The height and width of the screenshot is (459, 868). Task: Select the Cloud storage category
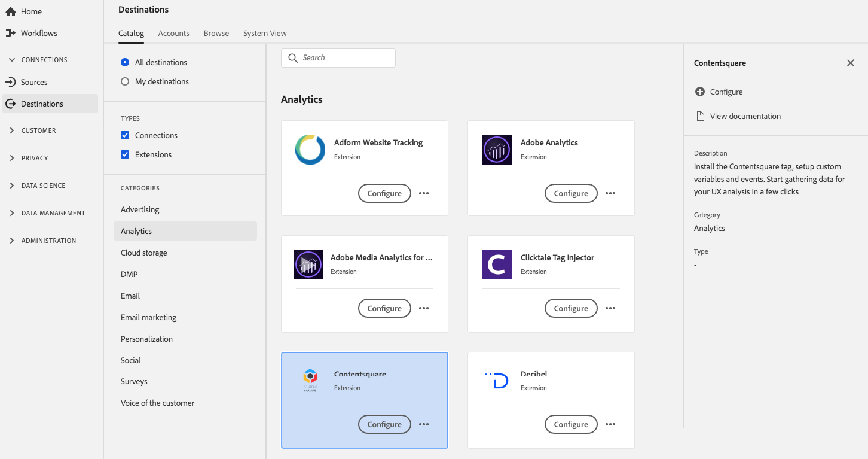pos(144,253)
